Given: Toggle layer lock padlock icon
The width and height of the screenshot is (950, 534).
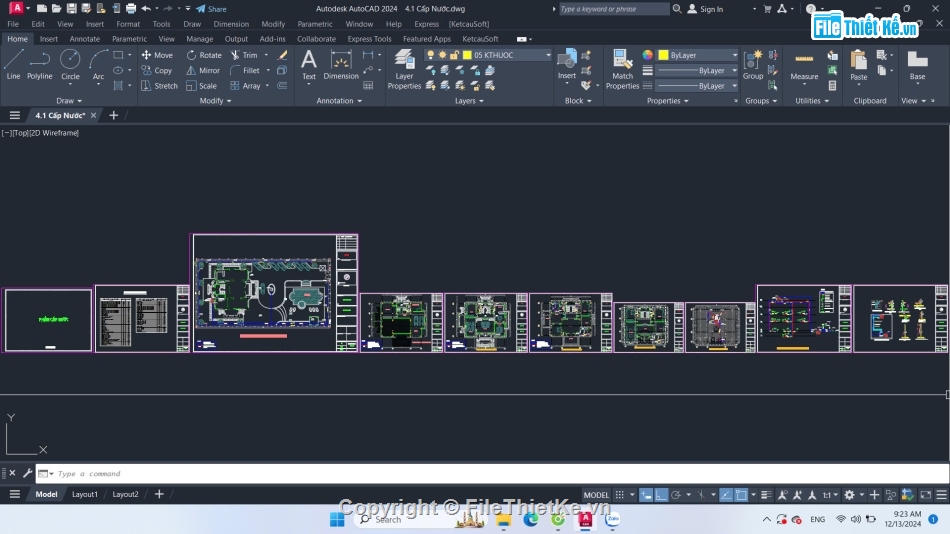Looking at the screenshot, I should pyautogui.click(x=454, y=55).
